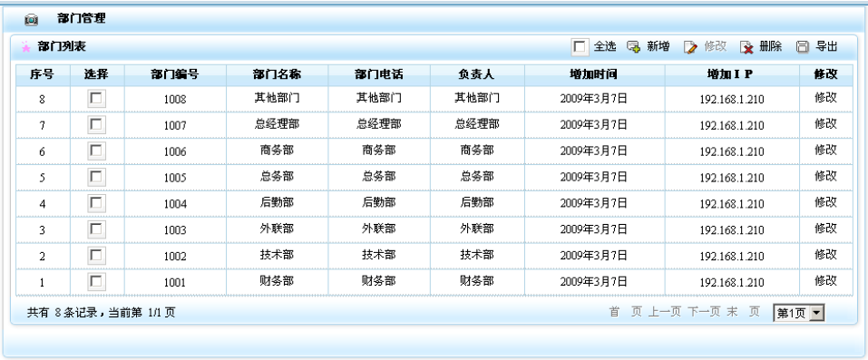The height and width of the screenshot is (360, 868).
Task: Click the 删除 toolbar label
Action: click(x=771, y=46)
